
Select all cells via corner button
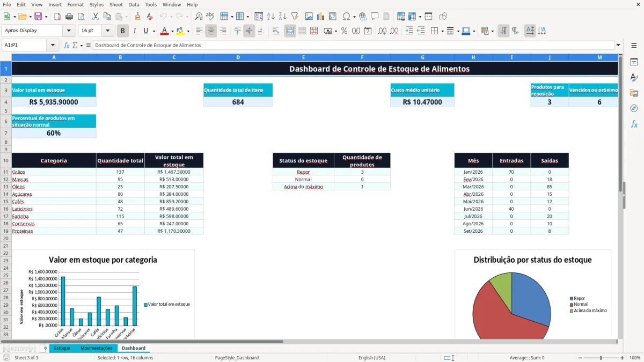click(x=5, y=57)
